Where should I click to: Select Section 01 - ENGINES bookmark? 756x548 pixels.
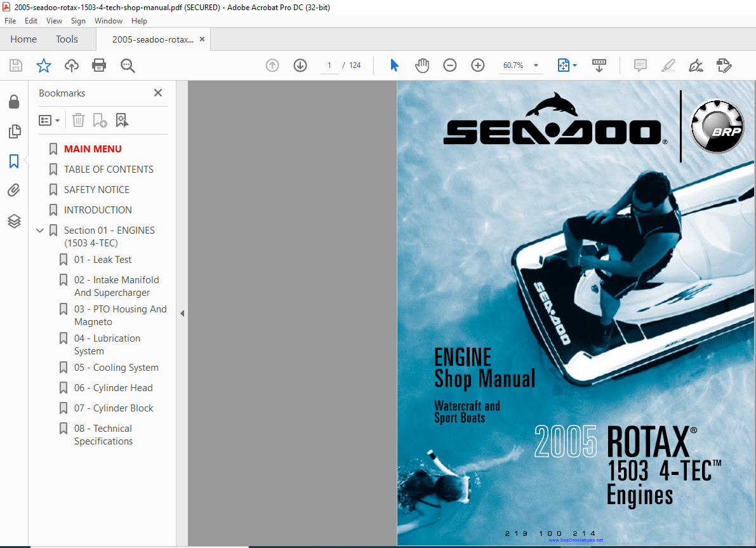click(x=109, y=236)
